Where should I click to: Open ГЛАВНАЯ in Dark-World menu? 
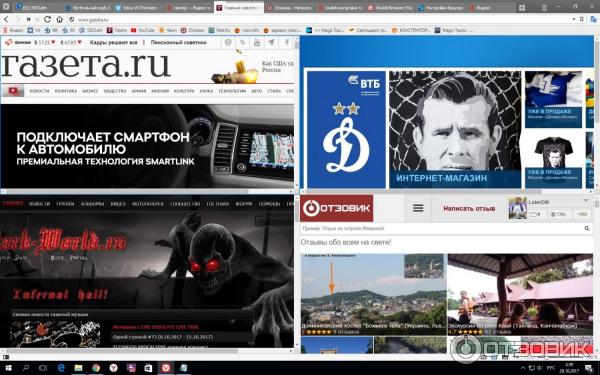pyautogui.click(x=13, y=204)
